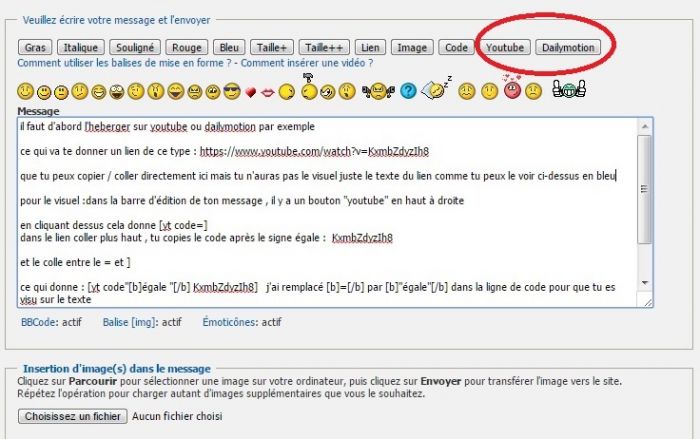Insert the red heart emoticon

251,93
